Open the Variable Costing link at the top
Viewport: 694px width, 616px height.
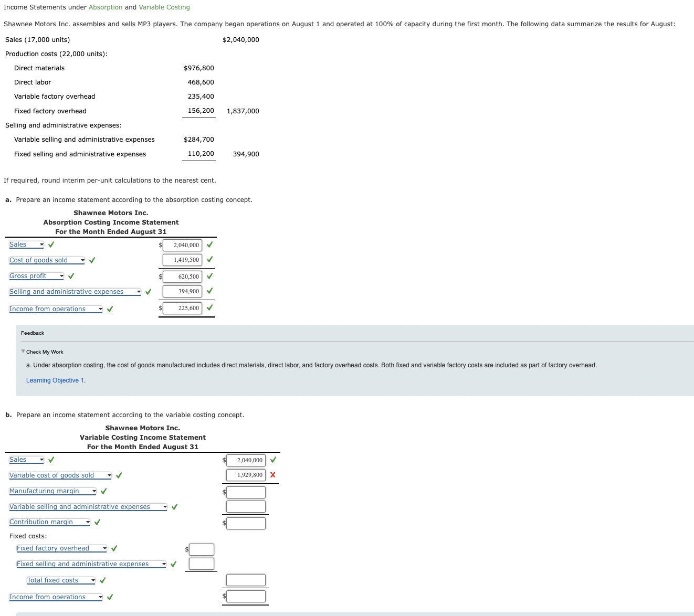click(164, 7)
